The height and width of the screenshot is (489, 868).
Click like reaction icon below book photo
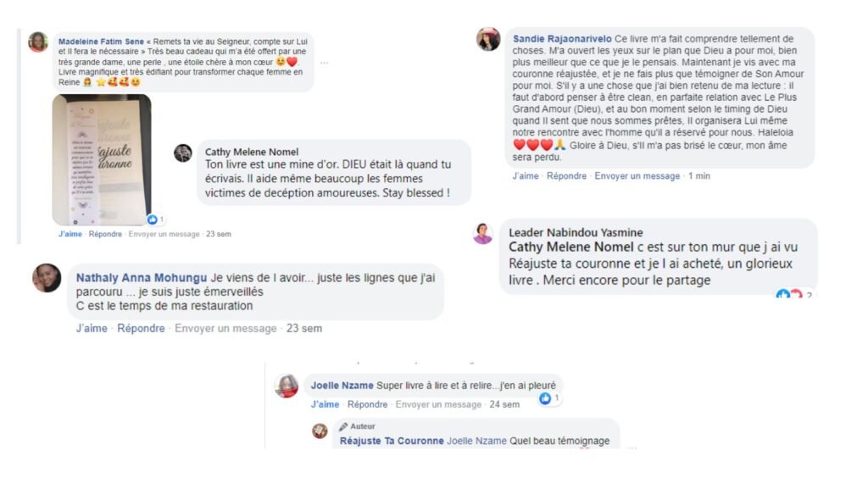pyautogui.click(x=153, y=219)
